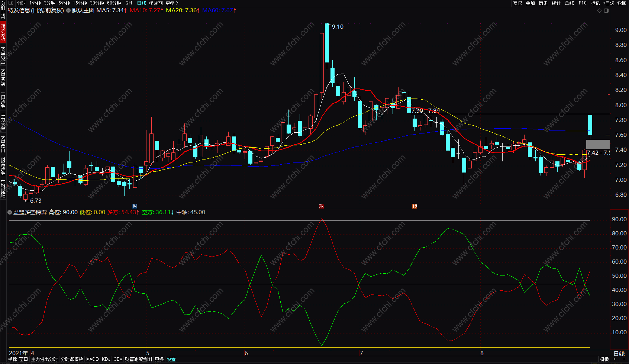Switch to the 5分钟 timeframe
The height and width of the screenshot is (364, 629).
(64, 3)
